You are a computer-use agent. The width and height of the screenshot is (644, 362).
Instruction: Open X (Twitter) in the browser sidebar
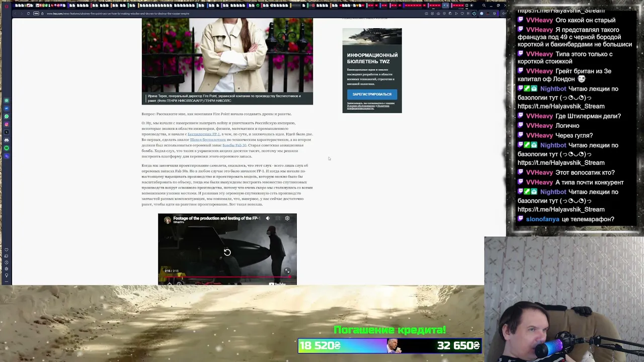click(x=7, y=132)
